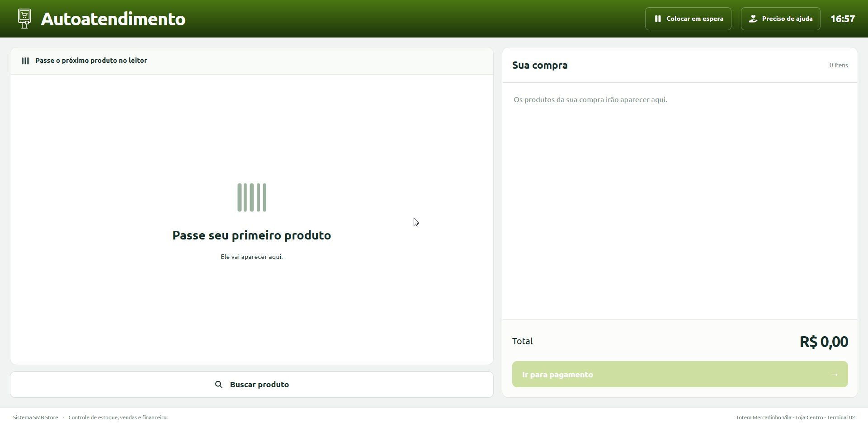Click Controle de estoque, vendas e financeiro text
Viewport: 868px width, 427px height.
[118, 418]
